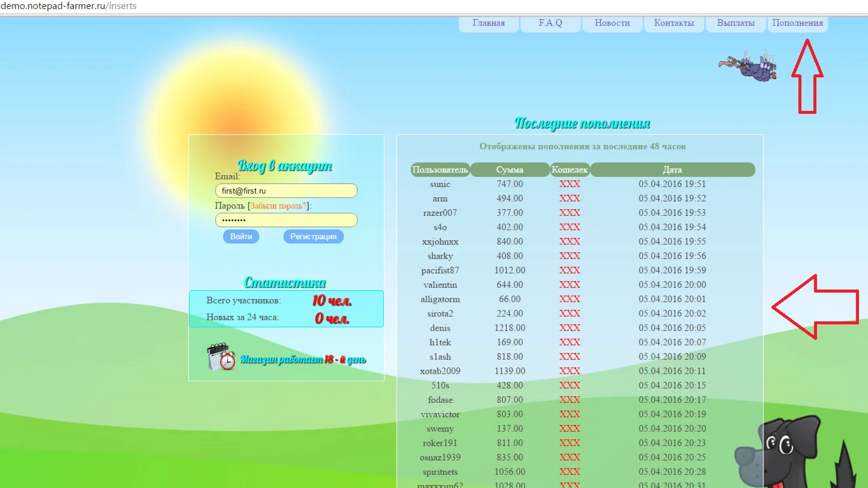Open the Забыли пароль? link
This screenshot has width=868, height=488.
pos(279,206)
